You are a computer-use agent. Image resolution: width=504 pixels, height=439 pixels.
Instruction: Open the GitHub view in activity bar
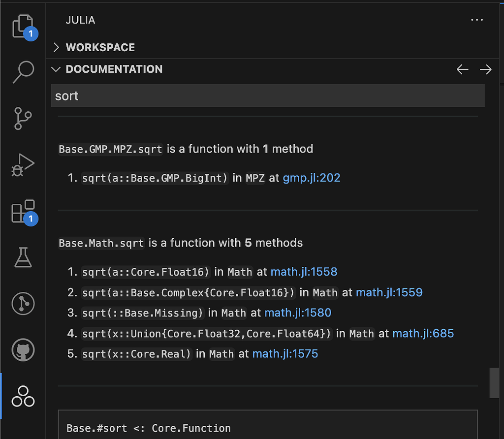pos(22,350)
